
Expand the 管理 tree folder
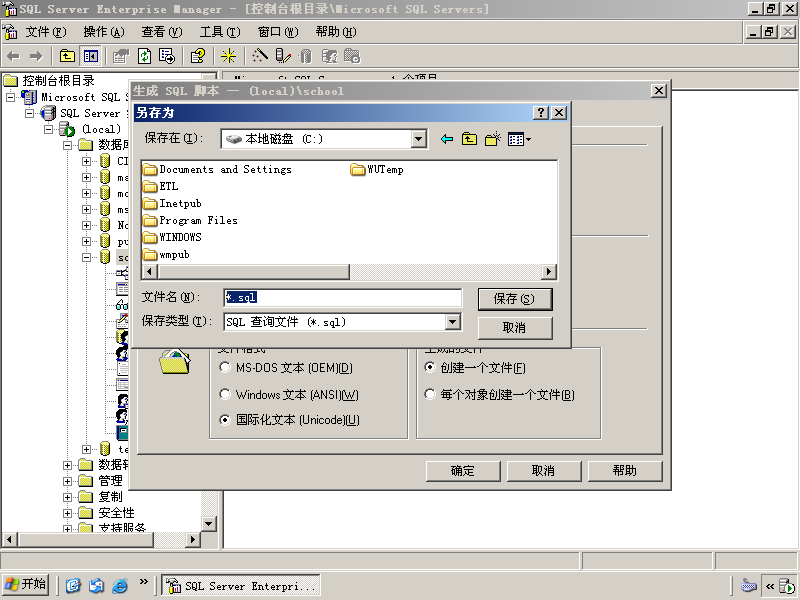[x=67, y=481]
